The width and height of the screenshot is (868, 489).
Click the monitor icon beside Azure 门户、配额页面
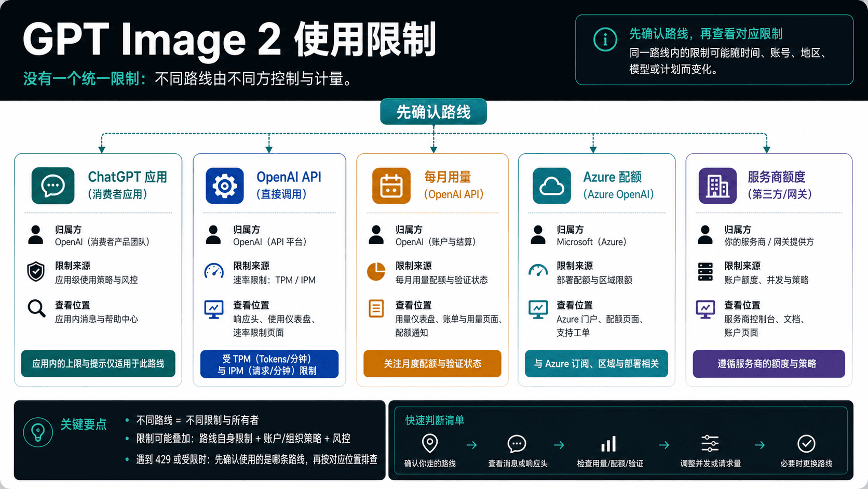(538, 310)
